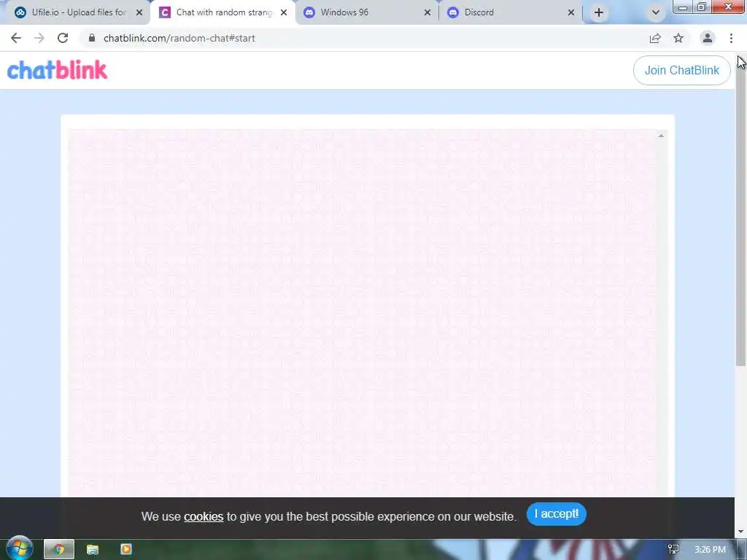Screen dimensions: 747x560
Task: Restore down the Chrome window
Action: pos(702,7)
